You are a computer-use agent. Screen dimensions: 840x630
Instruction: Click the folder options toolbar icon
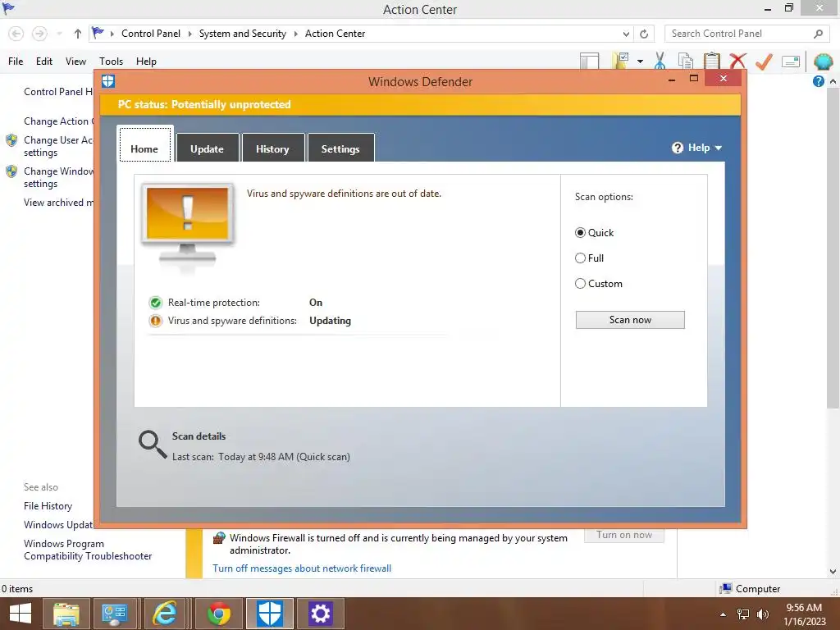pyautogui.click(x=620, y=61)
